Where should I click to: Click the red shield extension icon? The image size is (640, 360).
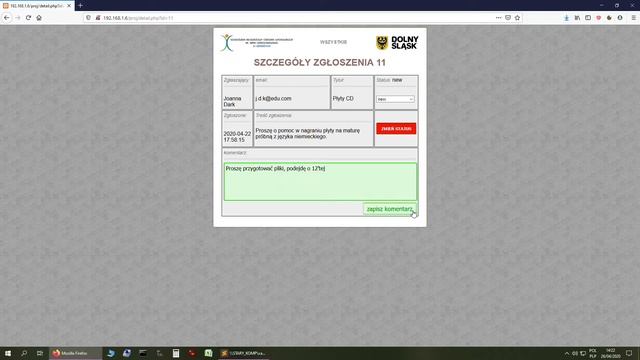tap(598, 18)
